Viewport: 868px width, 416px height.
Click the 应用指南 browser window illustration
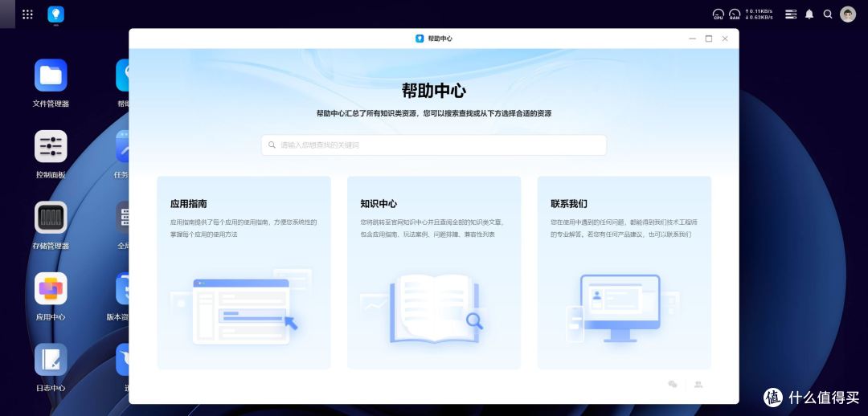click(x=241, y=307)
